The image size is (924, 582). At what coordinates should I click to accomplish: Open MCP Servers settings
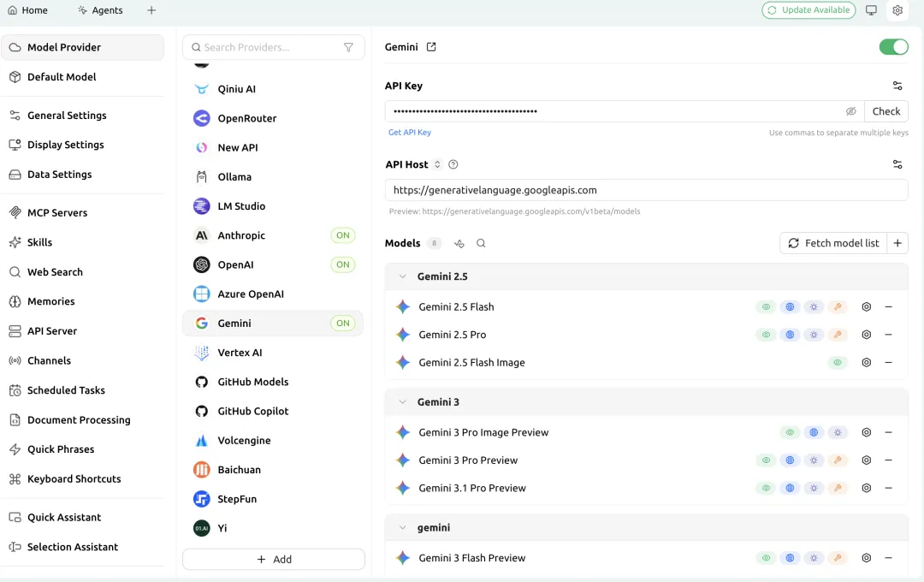pyautogui.click(x=82, y=212)
